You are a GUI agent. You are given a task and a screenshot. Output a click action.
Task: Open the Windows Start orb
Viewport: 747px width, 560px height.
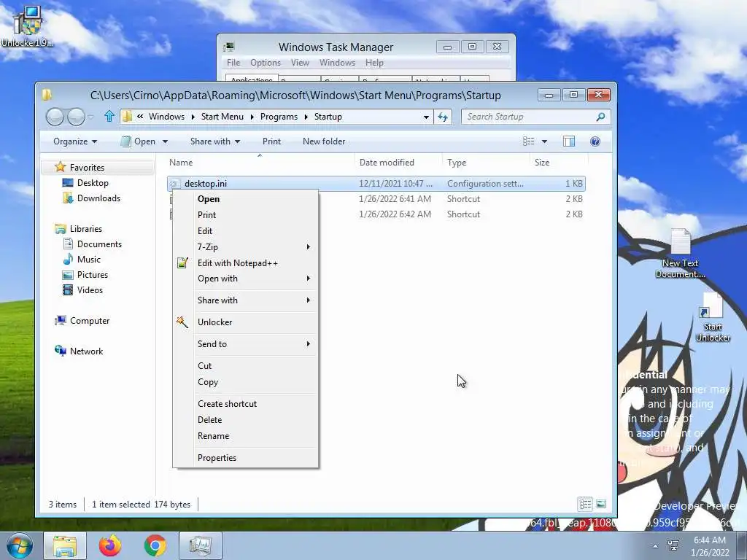19,545
